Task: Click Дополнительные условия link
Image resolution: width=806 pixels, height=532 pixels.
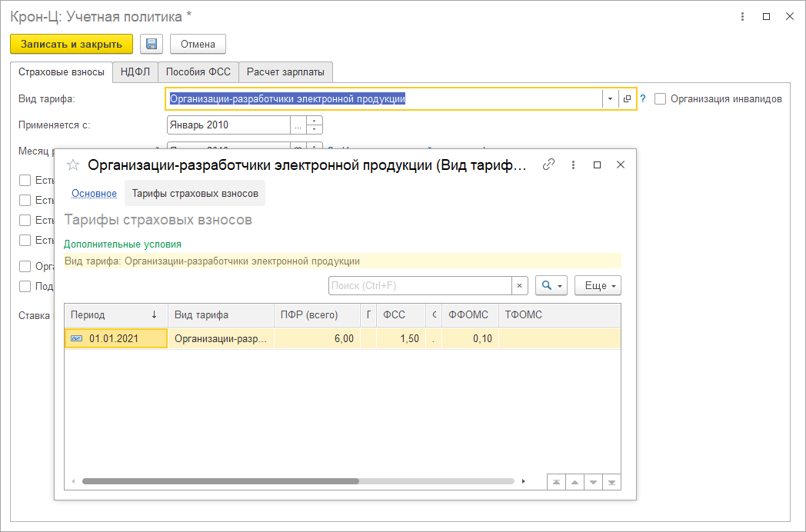Action: [122, 244]
